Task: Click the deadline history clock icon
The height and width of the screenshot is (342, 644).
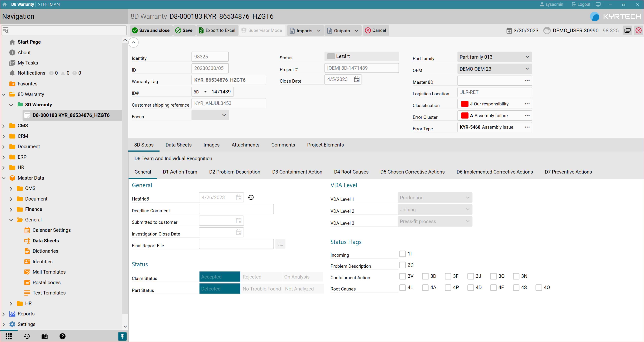Action: (x=251, y=198)
